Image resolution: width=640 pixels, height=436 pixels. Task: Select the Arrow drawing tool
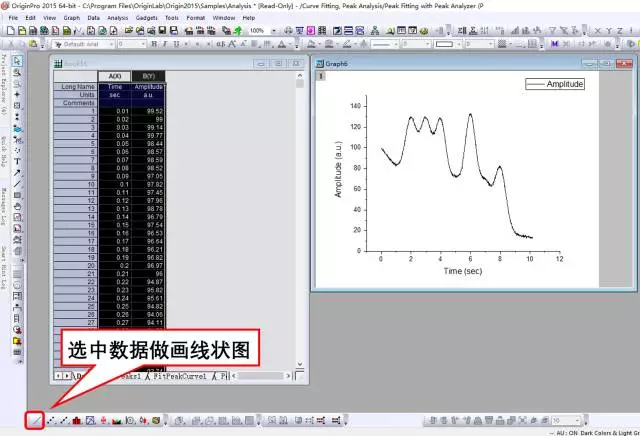coord(18,172)
